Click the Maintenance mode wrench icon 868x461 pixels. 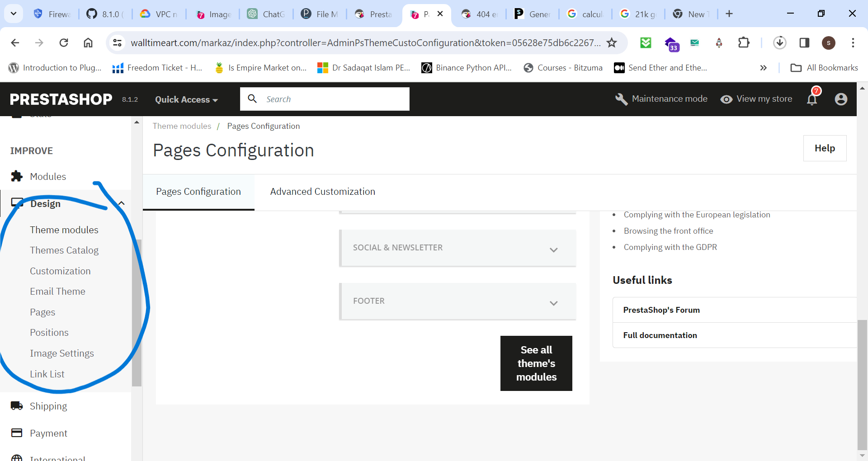[x=622, y=99]
